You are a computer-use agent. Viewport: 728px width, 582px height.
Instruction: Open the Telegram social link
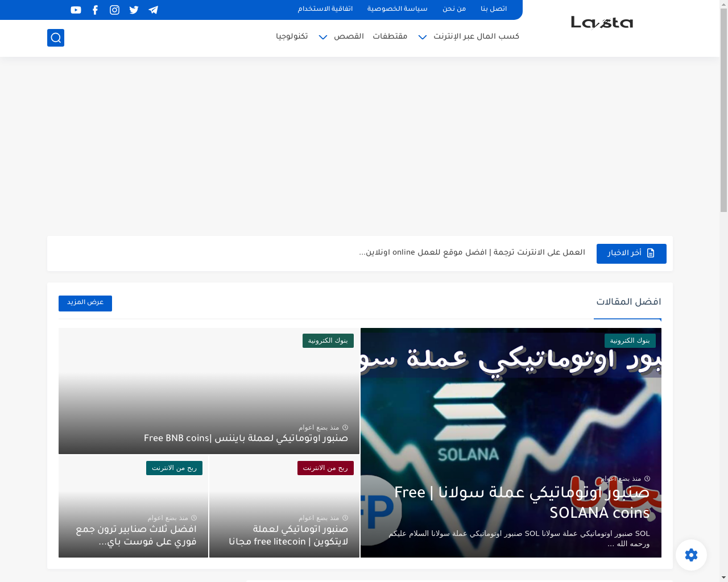(x=153, y=10)
